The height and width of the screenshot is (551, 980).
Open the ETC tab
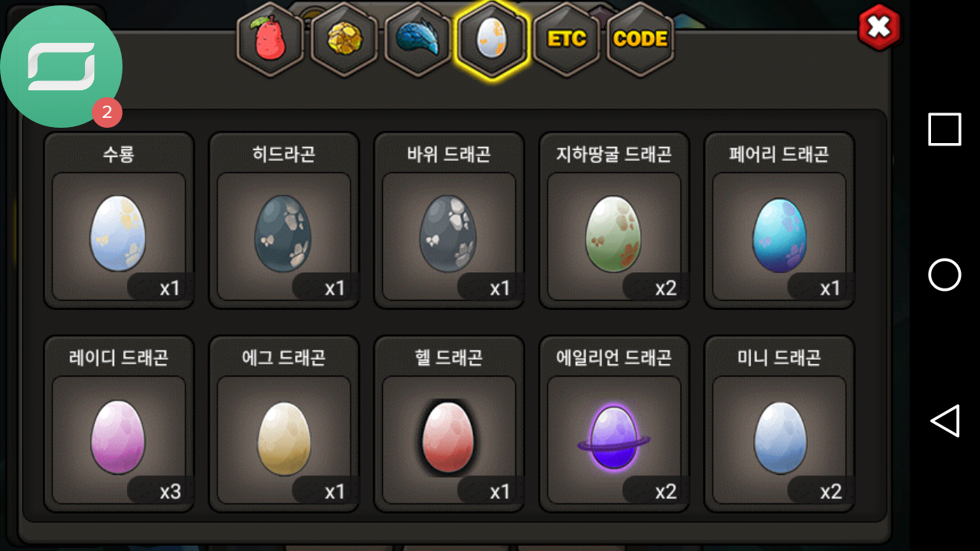(x=567, y=40)
